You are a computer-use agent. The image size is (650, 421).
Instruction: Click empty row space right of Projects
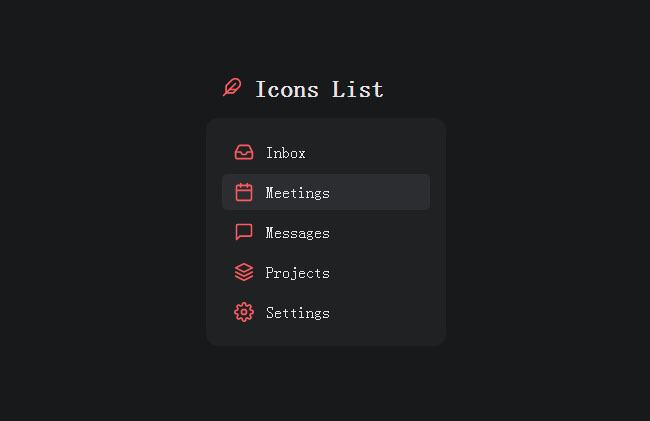pyautogui.click(x=390, y=273)
